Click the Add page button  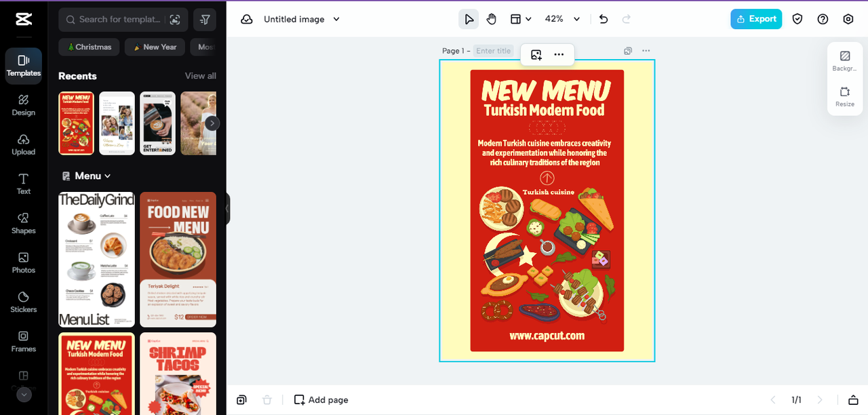tap(321, 400)
